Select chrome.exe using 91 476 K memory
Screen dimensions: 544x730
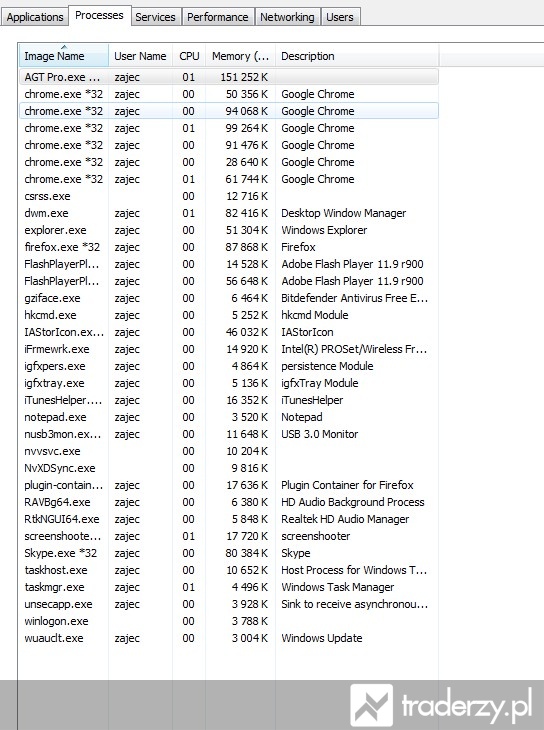[x=229, y=145]
